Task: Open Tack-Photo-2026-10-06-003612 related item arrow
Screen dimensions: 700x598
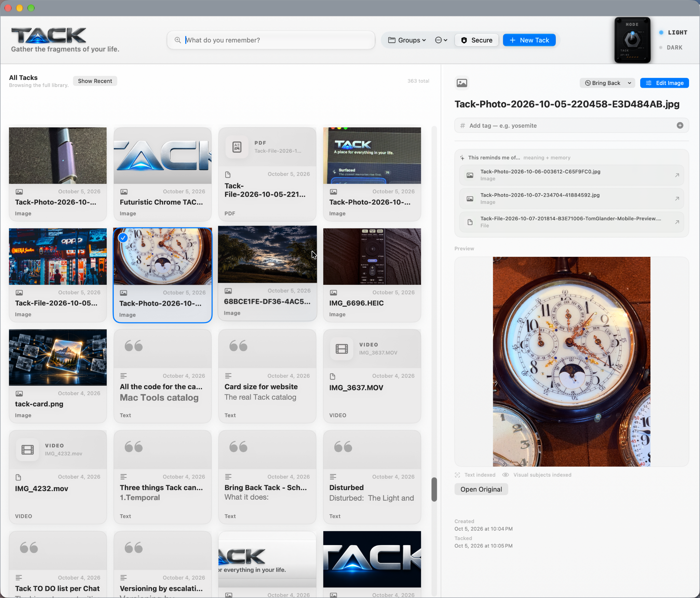Action: click(677, 175)
